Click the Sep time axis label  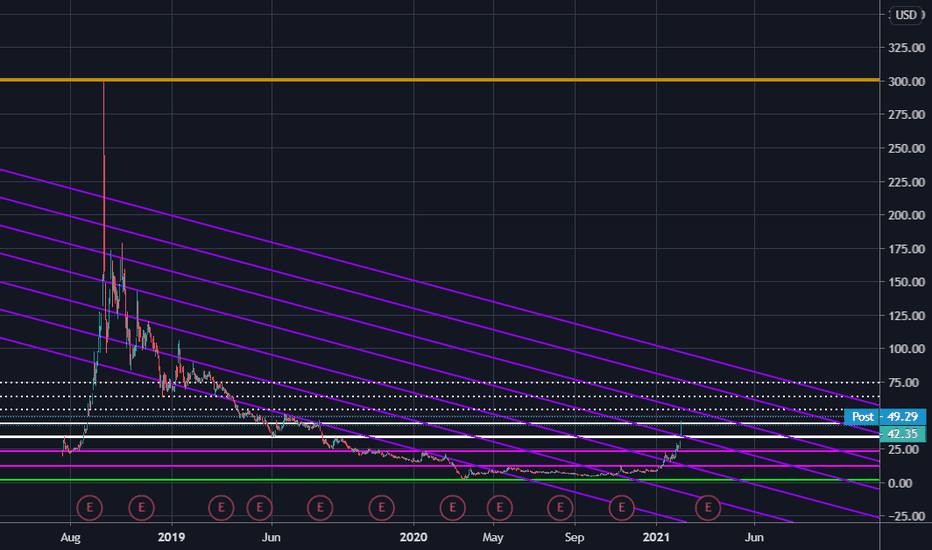tap(574, 538)
